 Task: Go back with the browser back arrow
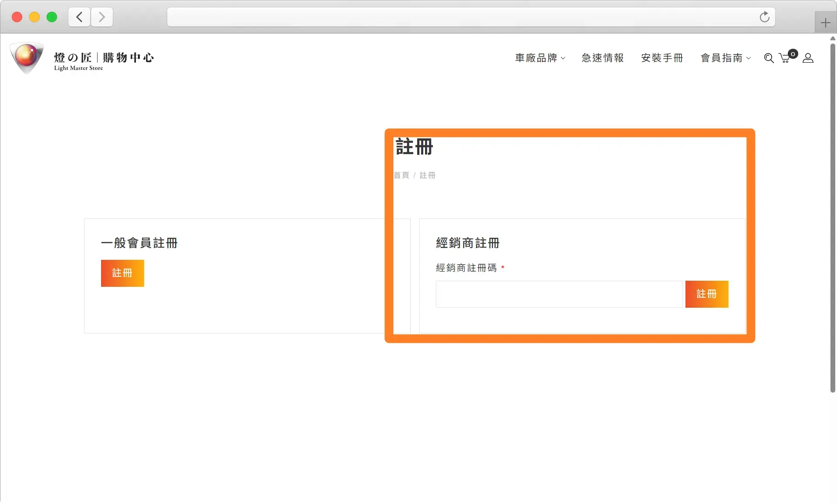[x=79, y=17]
